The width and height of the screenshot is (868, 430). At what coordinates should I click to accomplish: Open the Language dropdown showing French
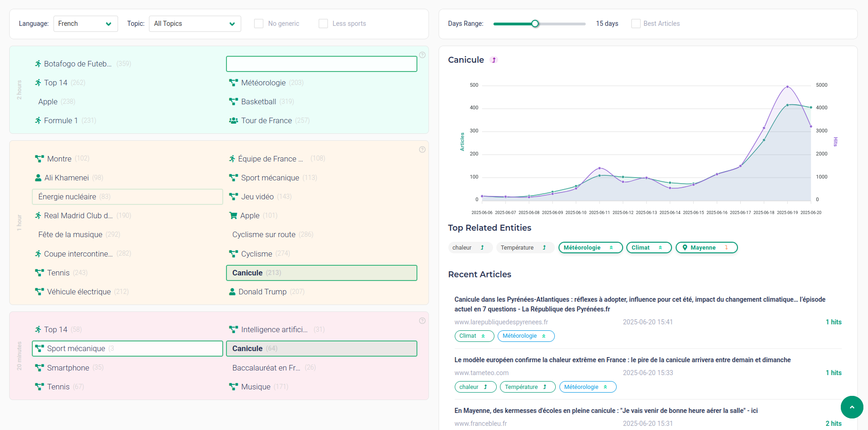pyautogui.click(x=85, y=23)
